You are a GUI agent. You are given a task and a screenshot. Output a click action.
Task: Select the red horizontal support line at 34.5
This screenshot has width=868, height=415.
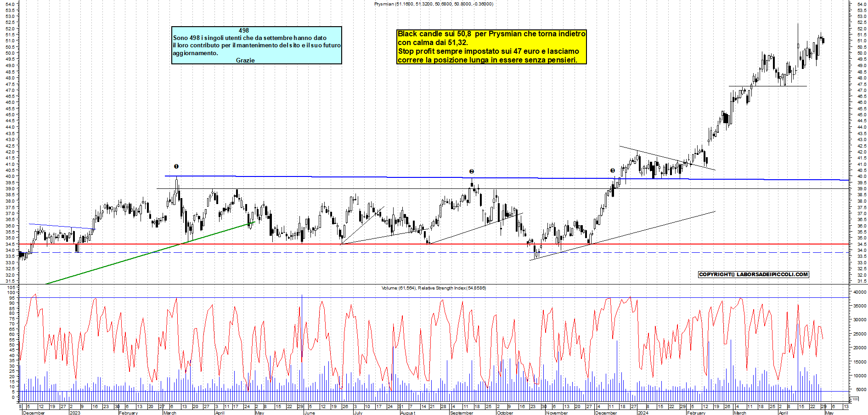click(434, 244)
